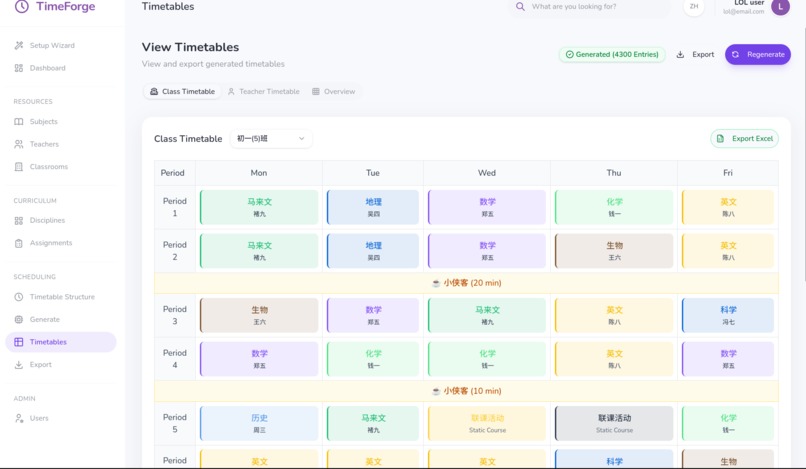Click the Assignments clipboard icon
Screen dimensions: 806x469
click(19, 243)
